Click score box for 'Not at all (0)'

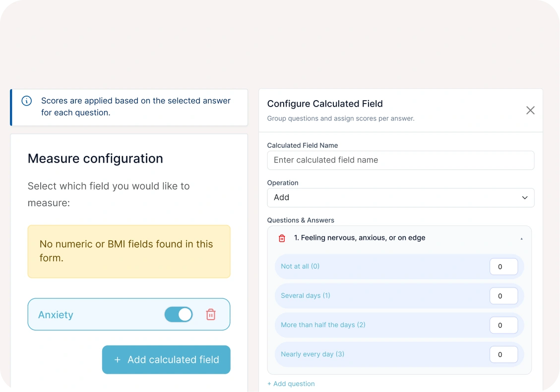tap(503, 267)
